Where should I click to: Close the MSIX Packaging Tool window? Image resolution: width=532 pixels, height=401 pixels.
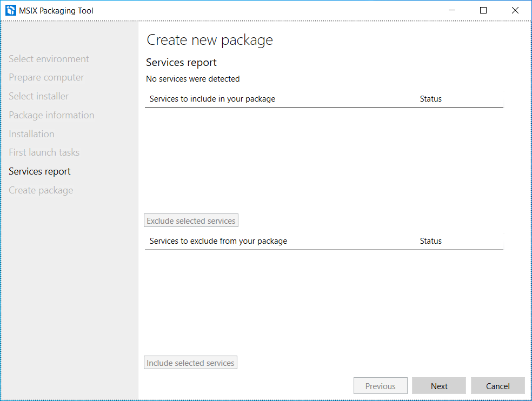[x=515, y=10]
